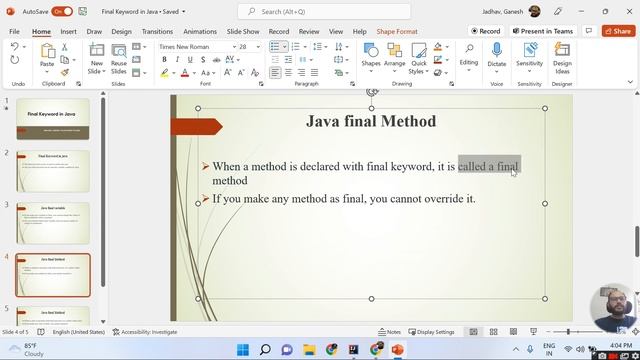
Task: Apply the yellow text highlight color
Action: (164, 73)
